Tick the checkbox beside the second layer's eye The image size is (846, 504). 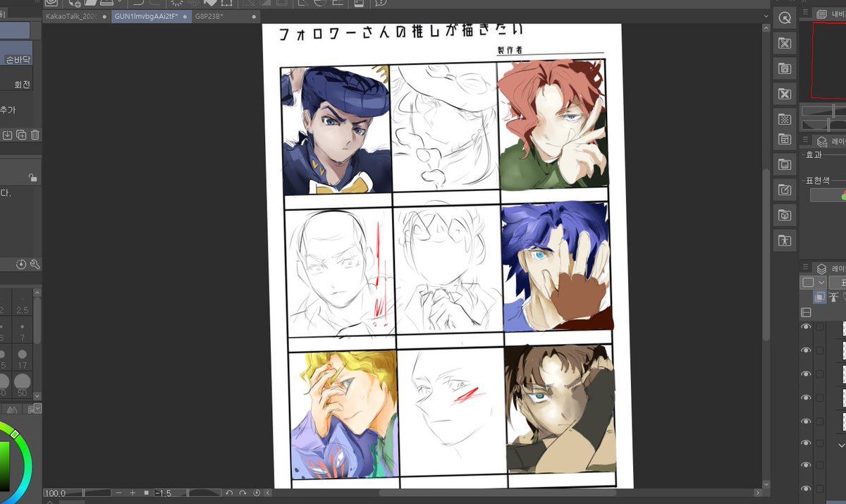(x=819, y=350)
